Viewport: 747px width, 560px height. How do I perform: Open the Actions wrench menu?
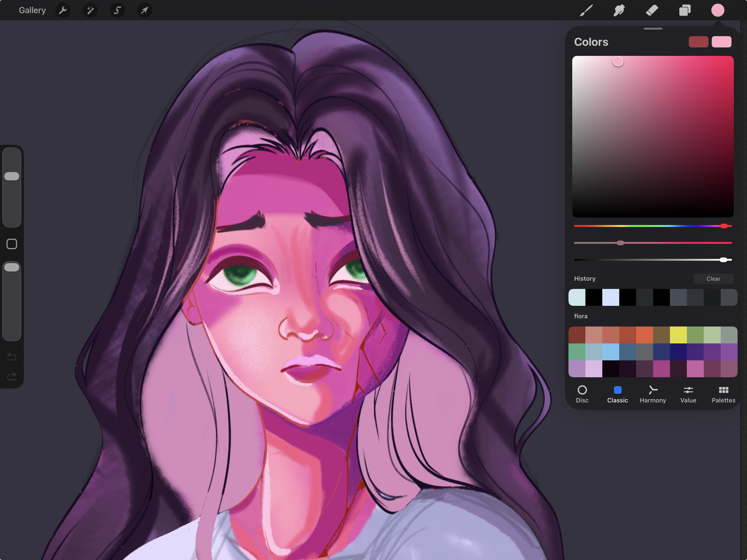(x=63, y=10)
